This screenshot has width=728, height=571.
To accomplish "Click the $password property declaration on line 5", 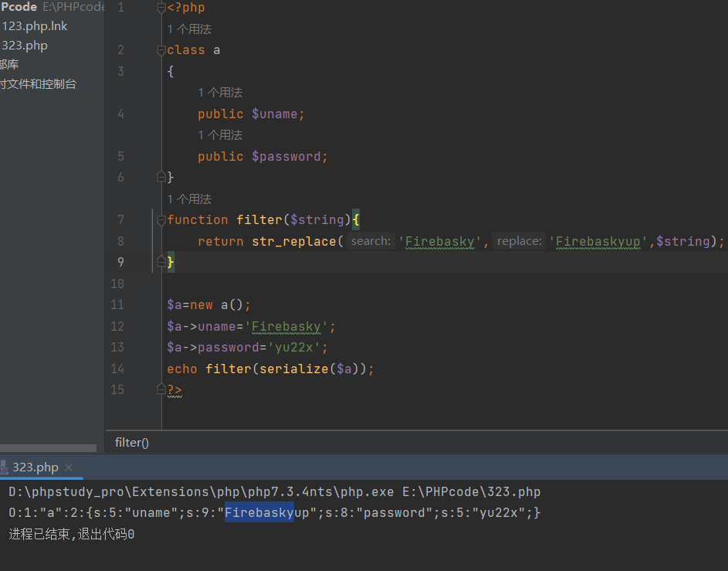I will point(286,157).
